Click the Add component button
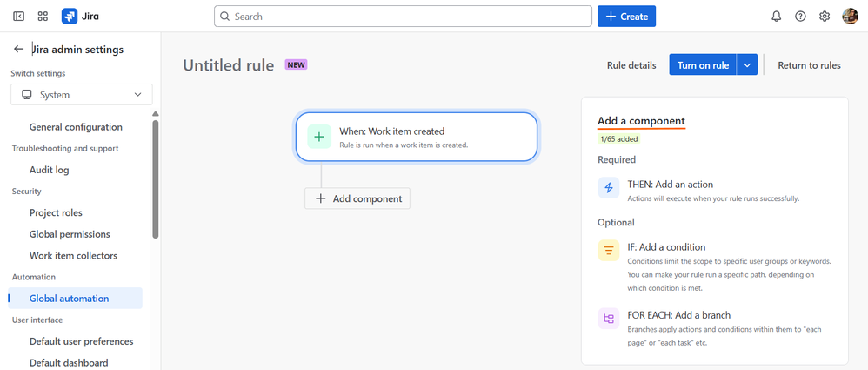868x370 pixels. coord(357,198)
